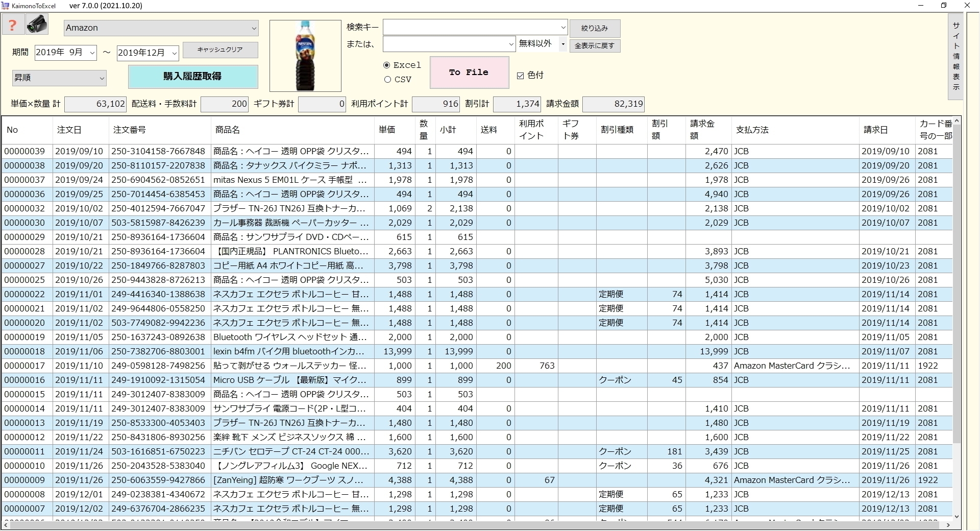Click the vertical scrollbar up arrow
This screenshot has width=980, height=531.
pyautogui.click(x=957, y=121)
